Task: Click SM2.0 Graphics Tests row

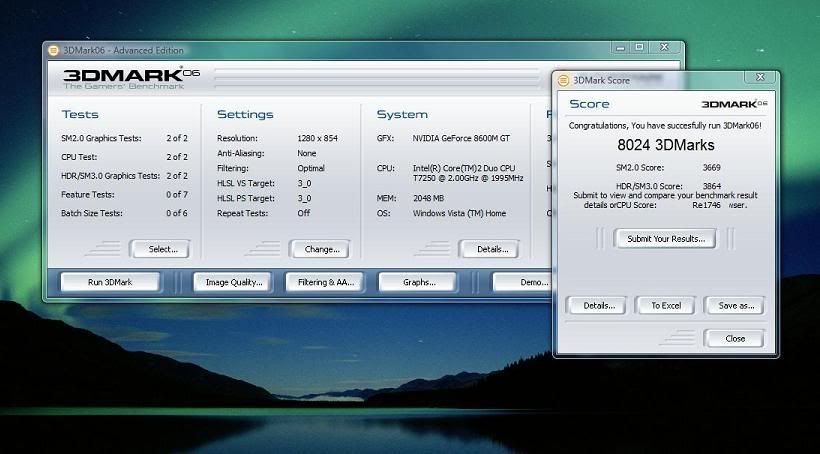Action: coord(124,139)
